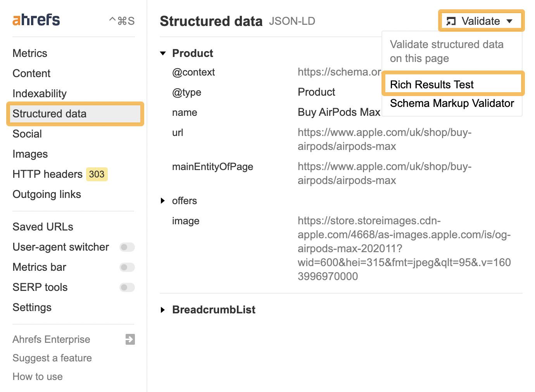Open the How to use page
This screenshot has height=392, width=535.
(x=37, y=377)
